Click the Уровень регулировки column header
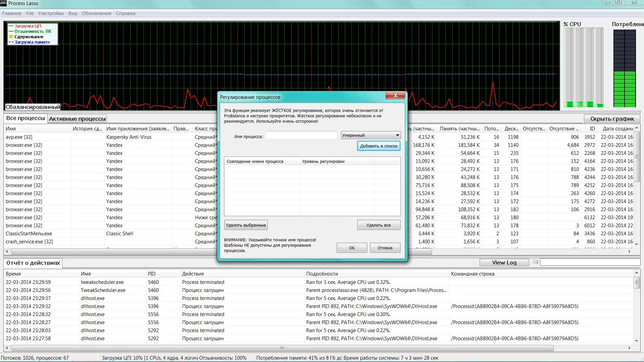 [x=323, y=161]
